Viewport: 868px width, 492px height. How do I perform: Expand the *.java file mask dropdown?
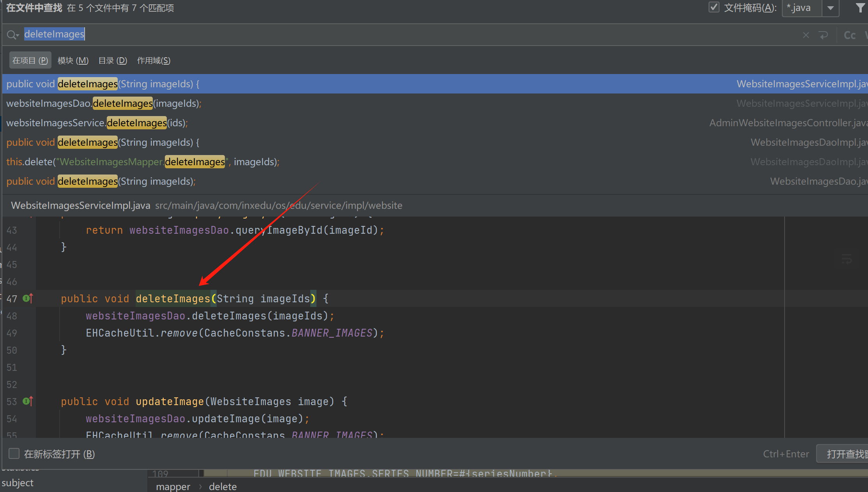(x=831, y=8)
